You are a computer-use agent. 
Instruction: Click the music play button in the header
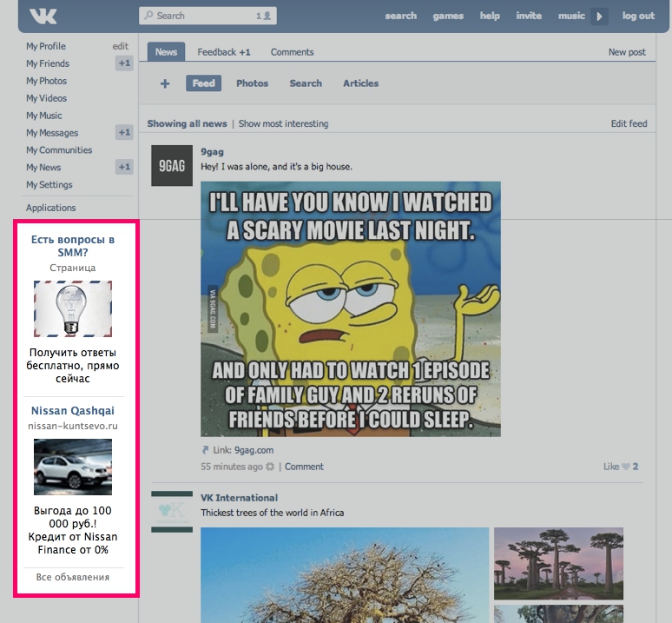coord(599,17)
